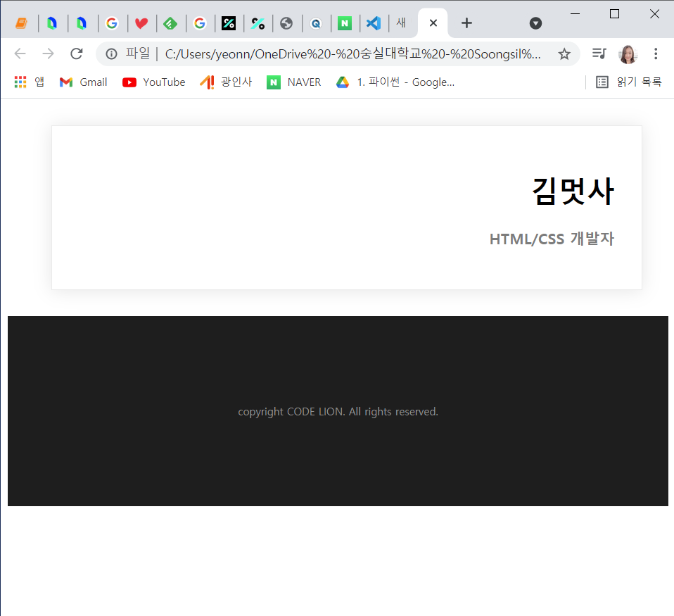Go forward to the next page

click(48, 54)
